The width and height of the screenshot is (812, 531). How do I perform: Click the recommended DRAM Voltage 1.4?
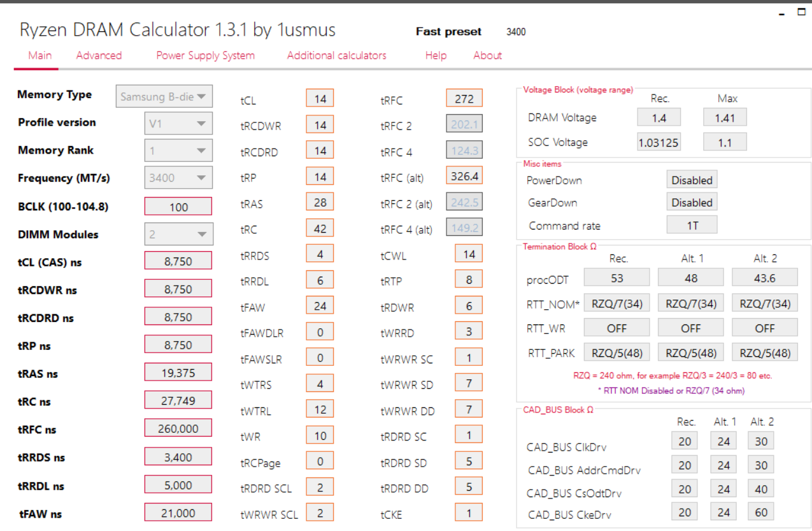pyautogui.click(x=659, y=117)
